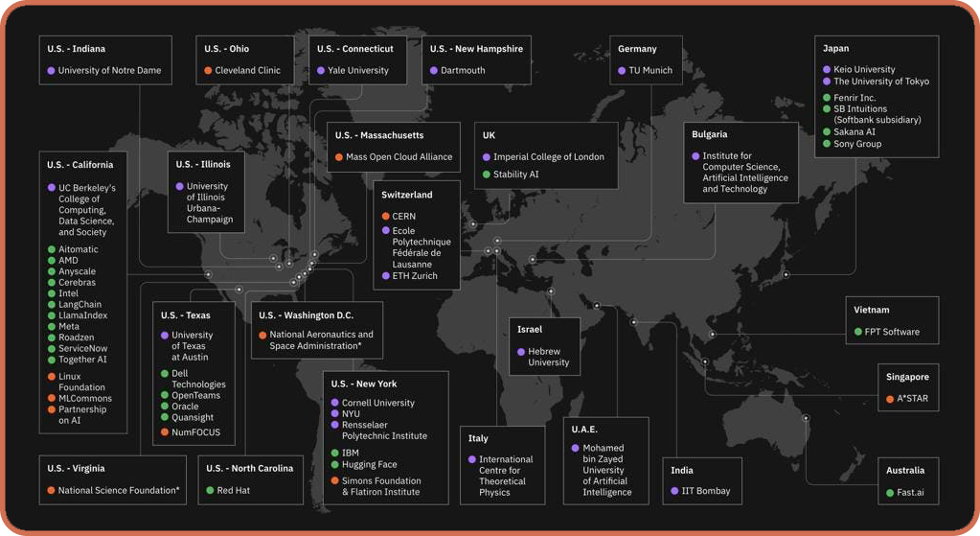Select Together AI entry
This screenshot has width=980, height=536.
pos(82,360)
